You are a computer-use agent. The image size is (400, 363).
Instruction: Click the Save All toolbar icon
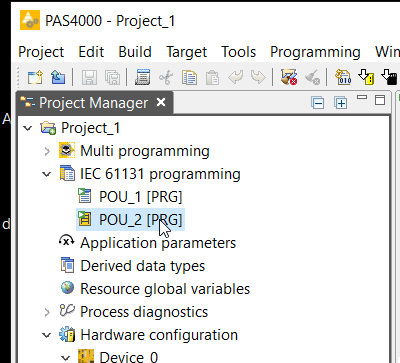click(113, 77)
